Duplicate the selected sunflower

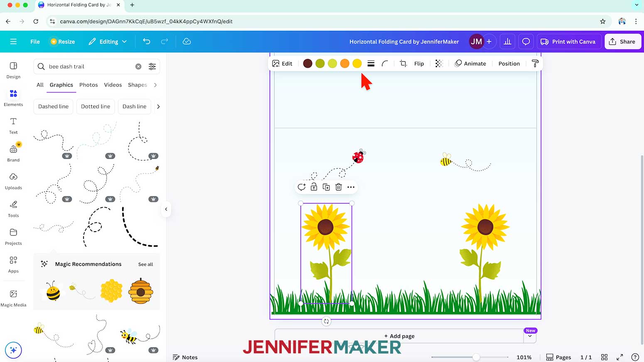(x=326, y=187)
